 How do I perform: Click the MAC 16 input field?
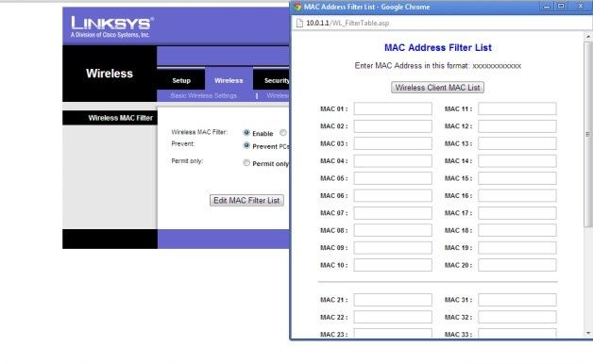517,195
